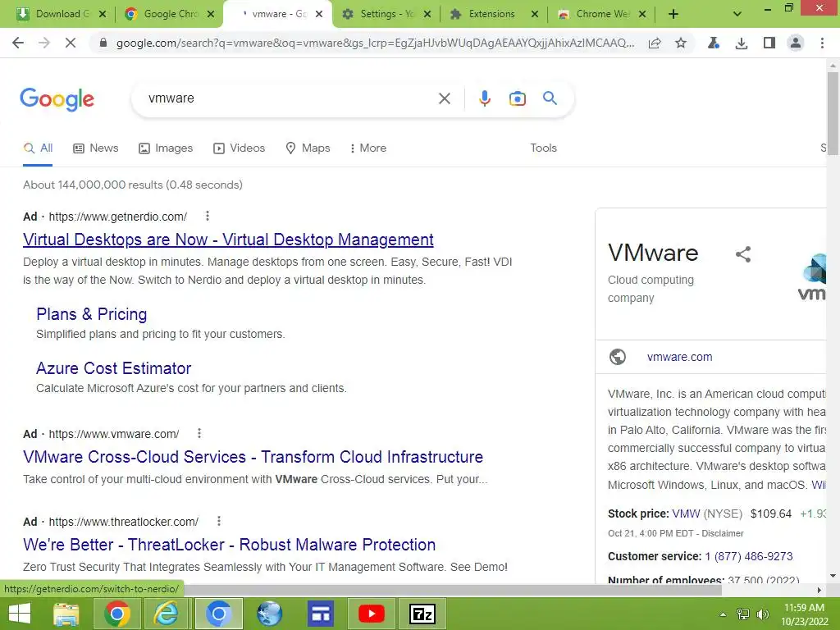This screenshot has height=630, width=840.
Task: Close the Settings tab
Action: (427, 14)
